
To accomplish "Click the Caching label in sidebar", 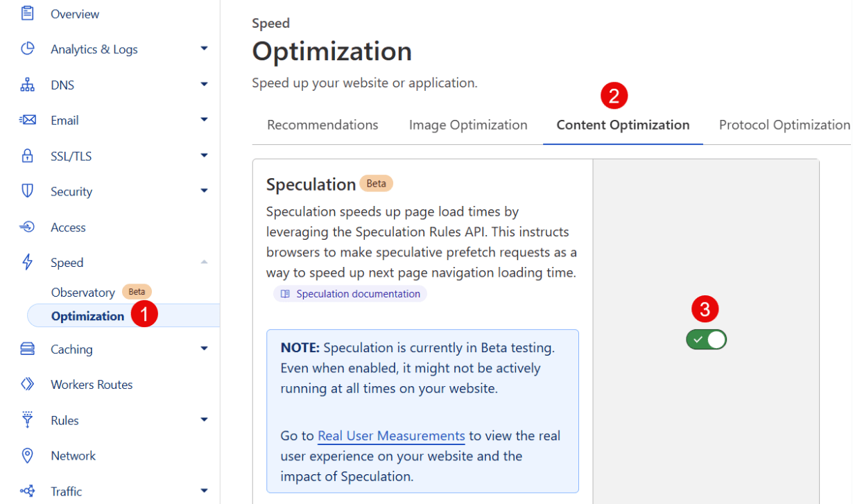I will click(x=71, y=349).
